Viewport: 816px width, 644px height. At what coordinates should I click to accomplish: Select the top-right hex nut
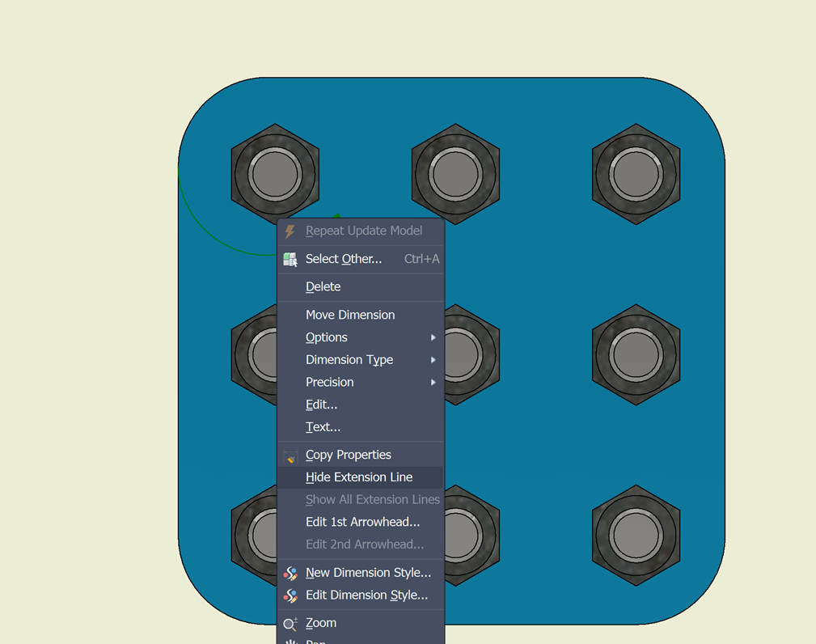pyautogui.click(x=636, y=174)
